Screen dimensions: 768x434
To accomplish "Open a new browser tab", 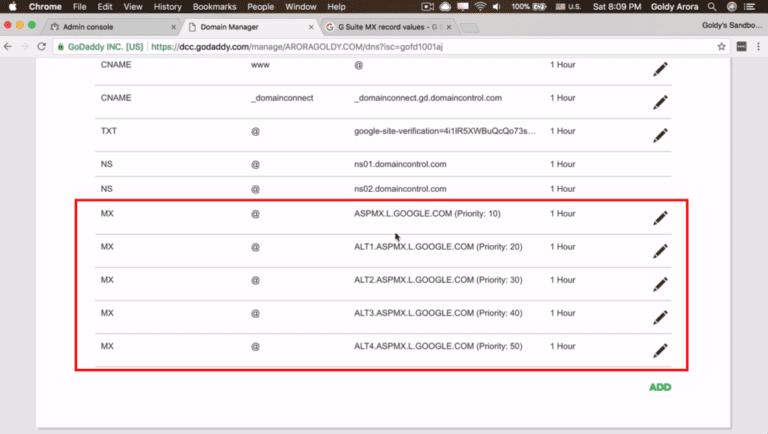I will click(x=469, y=28).
